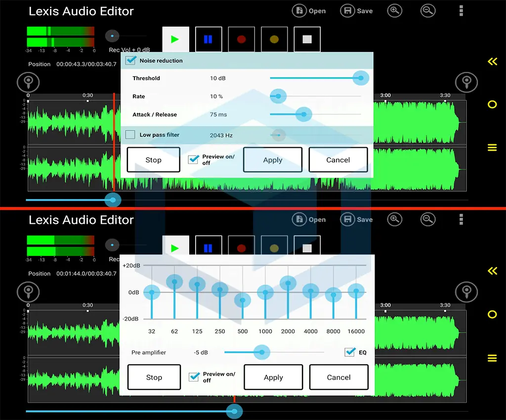Click right marker pin in bottom editor
The image size is (506, 420).
[466, 292]
